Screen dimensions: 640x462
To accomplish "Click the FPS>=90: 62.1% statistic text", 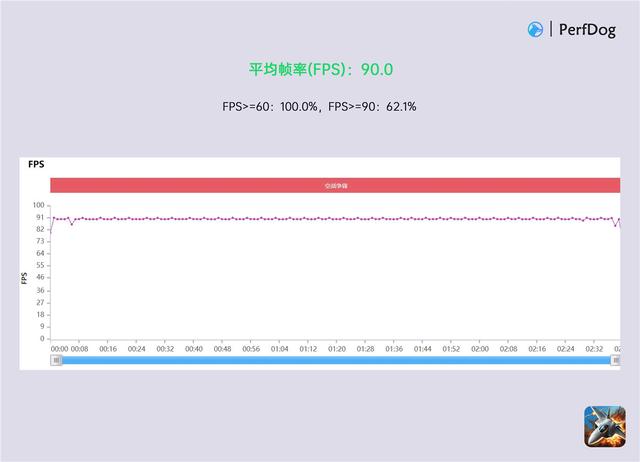I will 372,107.
